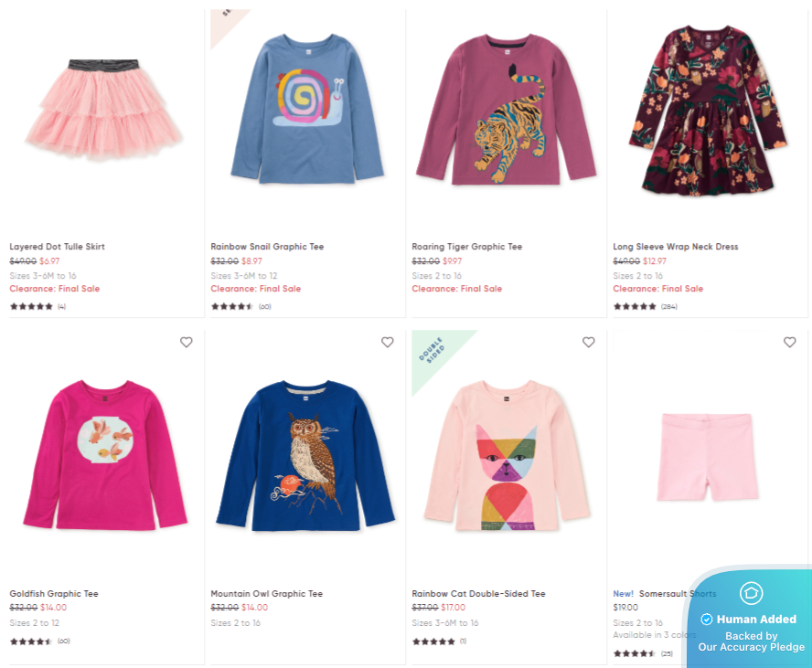
Task: Go to Roaring Tiger Graphic Tee name link
Action: [466, 247]
